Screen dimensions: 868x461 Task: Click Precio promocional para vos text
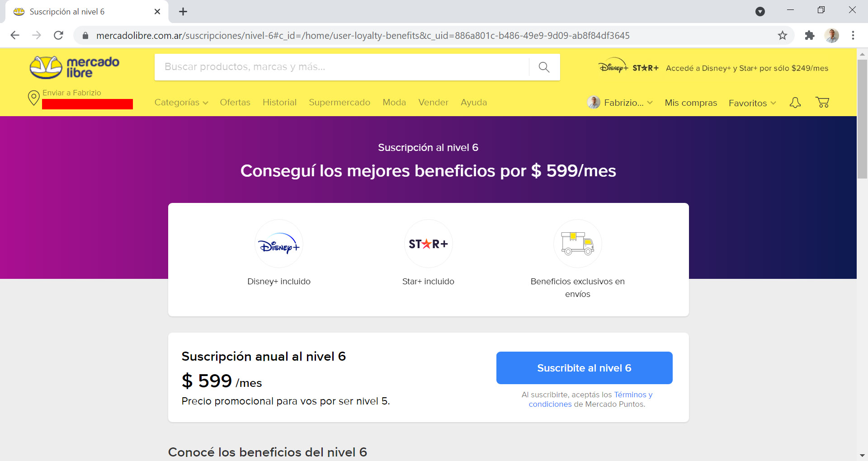coord(286,401)
